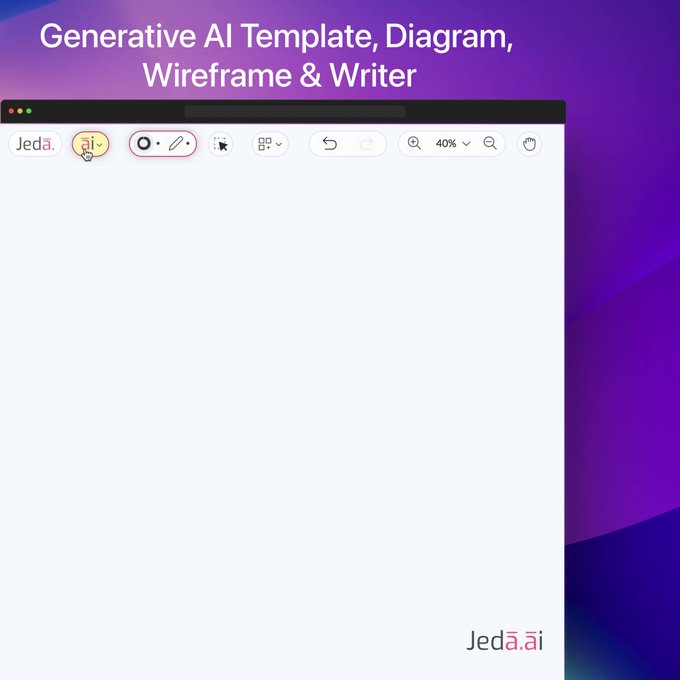Image resolution: width=680 pixels, height=680 pixels.
Task: Click the greyed redo arrow
Action: 366,144
